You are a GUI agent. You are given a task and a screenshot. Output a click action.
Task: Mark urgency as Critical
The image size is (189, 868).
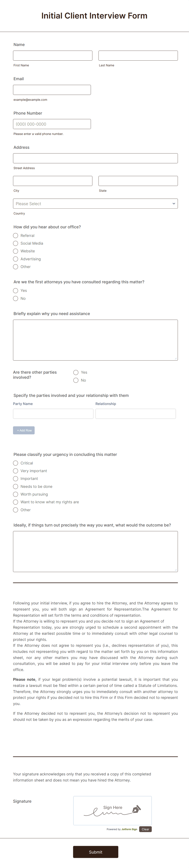15,463
